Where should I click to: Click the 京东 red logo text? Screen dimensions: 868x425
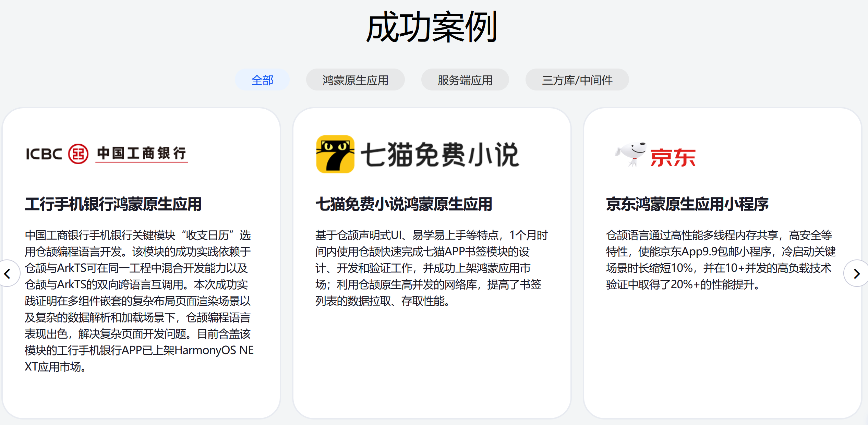673,158
